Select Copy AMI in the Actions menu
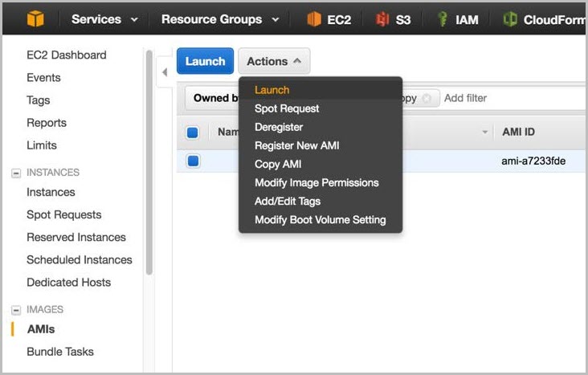The image size is (588, 375). point(278,164)
